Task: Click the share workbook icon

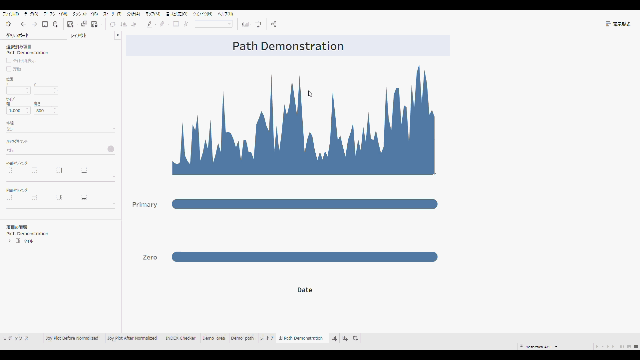Action: [x=273, y=24]
